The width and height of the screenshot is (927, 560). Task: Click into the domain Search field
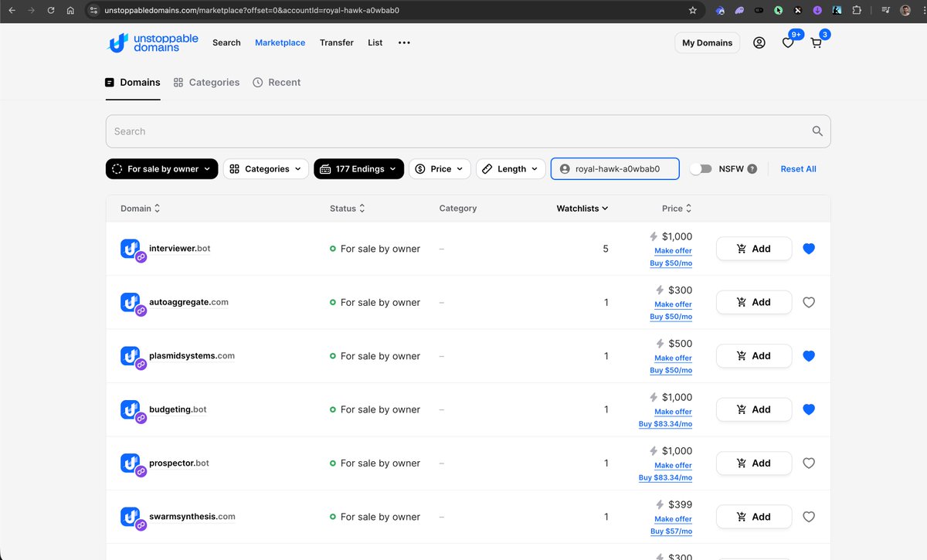tap(468, 131)
